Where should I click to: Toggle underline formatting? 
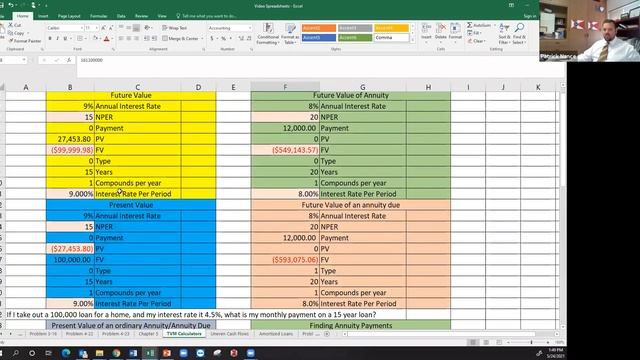(x=65, y=38)
